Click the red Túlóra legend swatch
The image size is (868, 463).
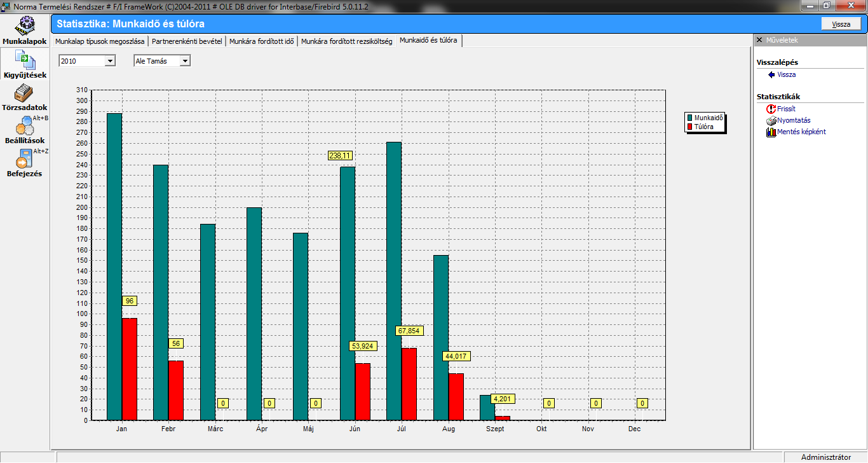[689, 127]
